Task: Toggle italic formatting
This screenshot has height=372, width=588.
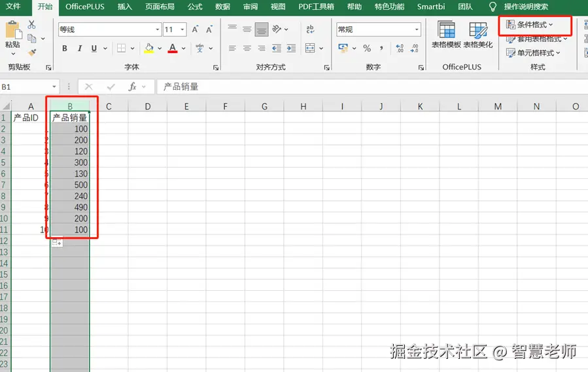Action: point(80,48)
